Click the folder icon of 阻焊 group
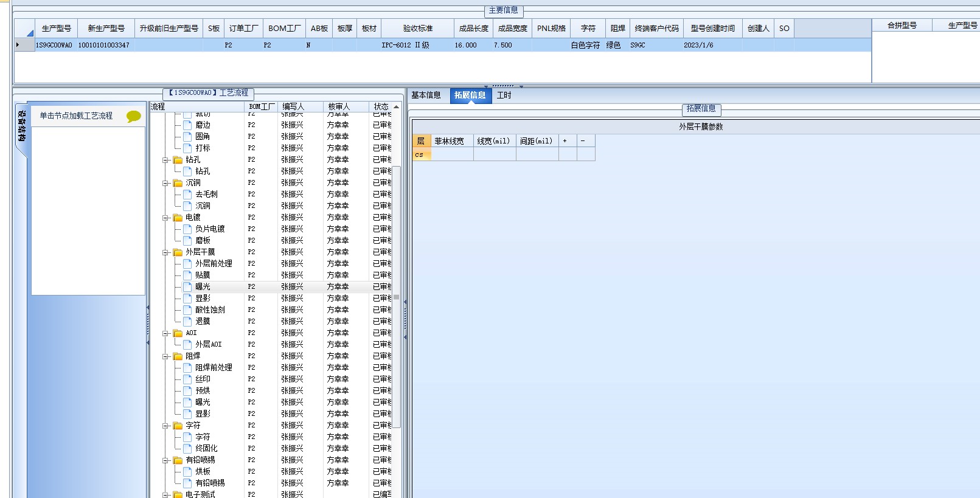Image resolution: width=980 pixels, height=498 pixels. click(x=178, y=356)
